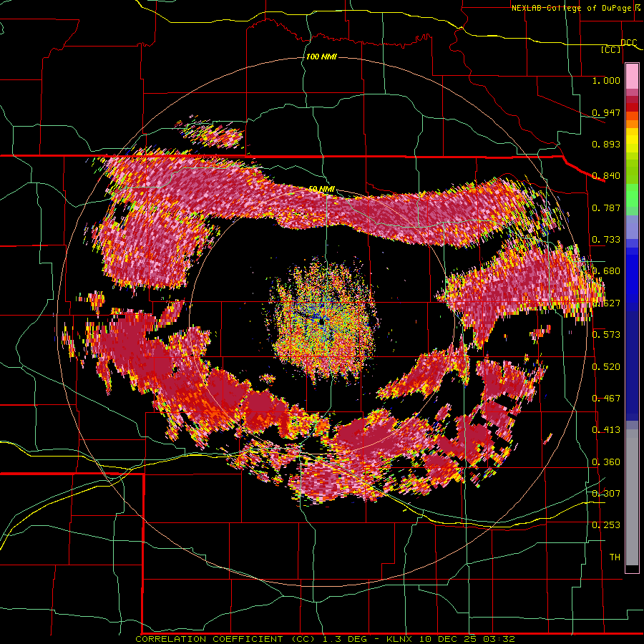Select the 0.947 scale label
This screenshot has width=644, height=644.
point(606,112)
